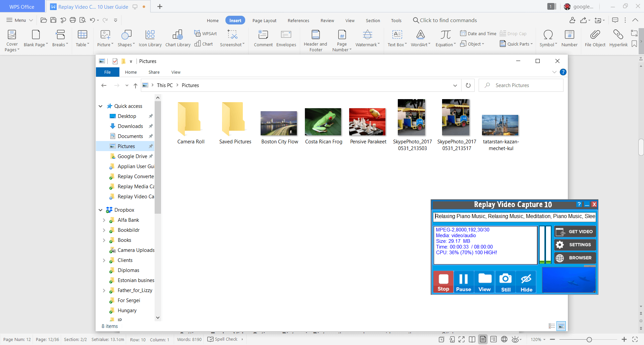The image size is (644, 345).
Task: Insert a Text Box
Action: 397,38
